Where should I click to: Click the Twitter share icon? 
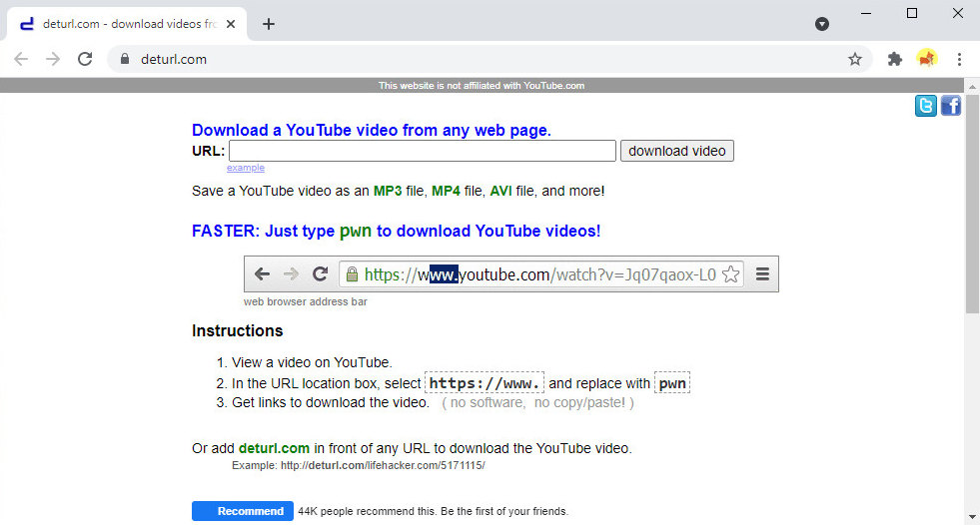pyautogui.click(x=926, y=106)
